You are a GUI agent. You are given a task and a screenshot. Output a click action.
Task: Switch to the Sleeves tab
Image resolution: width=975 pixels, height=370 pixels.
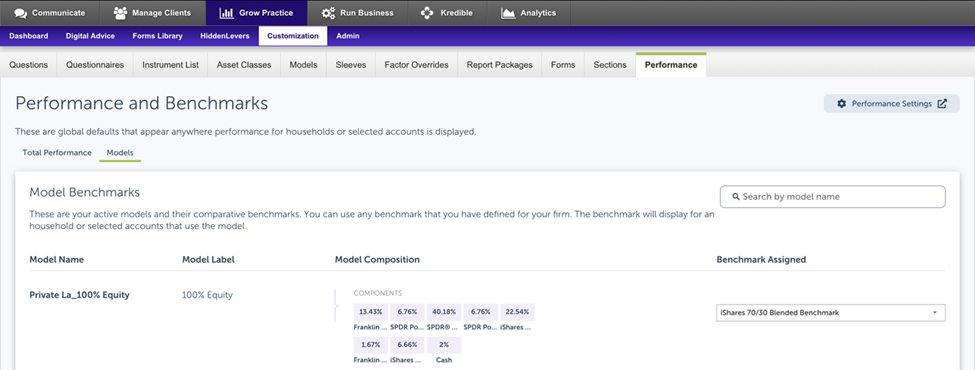351,65
